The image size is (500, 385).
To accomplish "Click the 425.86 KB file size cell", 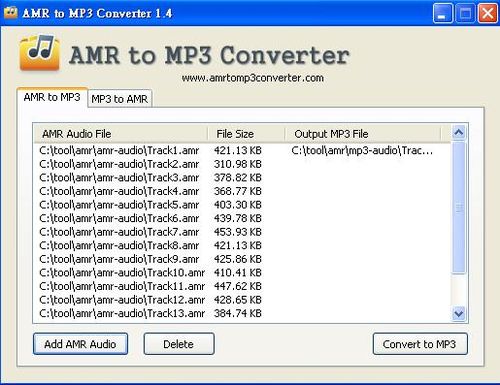I will click(x=238, y=259).
